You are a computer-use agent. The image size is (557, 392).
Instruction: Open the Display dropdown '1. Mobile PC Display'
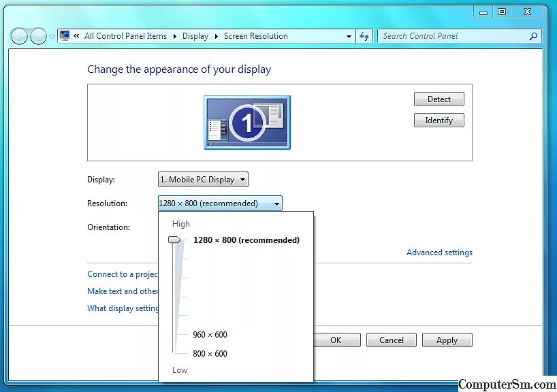[203, 179]
